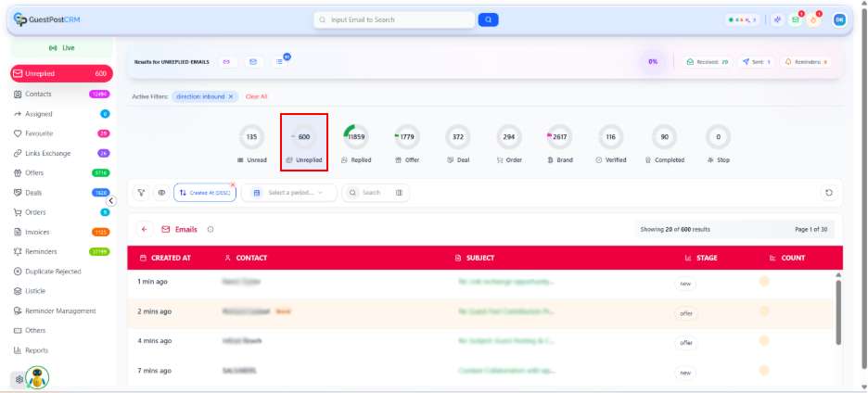The height and width of the screenshot is (393, 868).
Task: Open Offers in sidebar
Action: click(61, 172)
